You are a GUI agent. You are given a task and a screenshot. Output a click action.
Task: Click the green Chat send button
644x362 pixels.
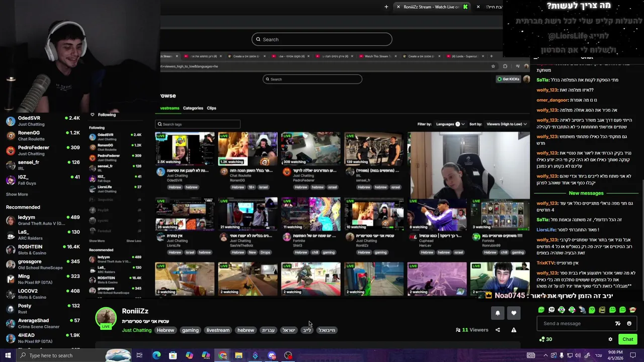tap(627, 339)
